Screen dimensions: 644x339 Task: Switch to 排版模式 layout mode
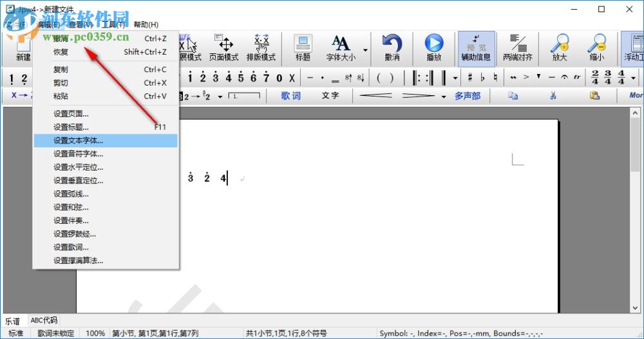click(x=261, y=48)
